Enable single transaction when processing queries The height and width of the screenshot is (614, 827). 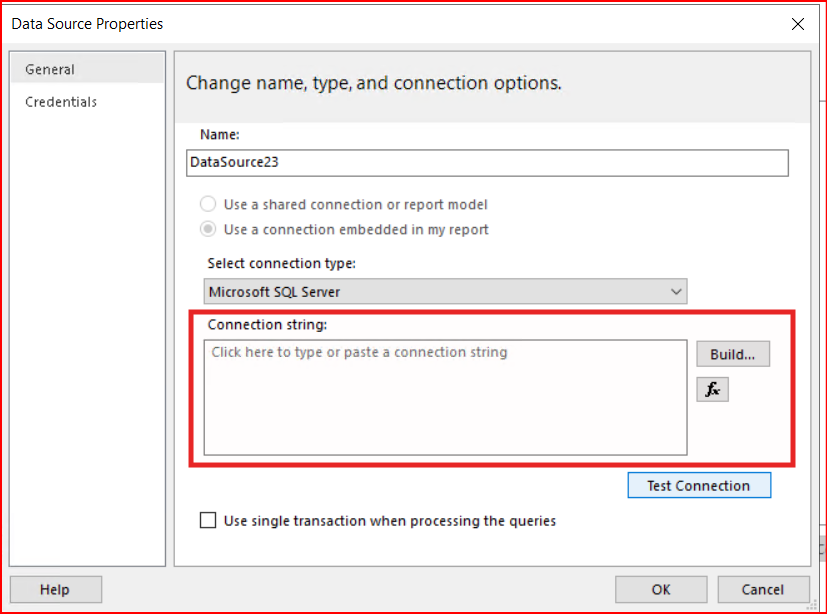208,521
